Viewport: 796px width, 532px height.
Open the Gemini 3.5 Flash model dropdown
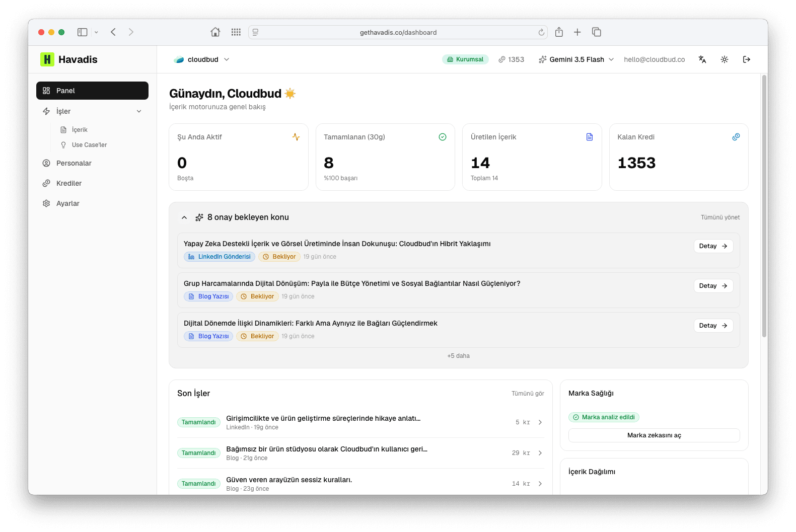[x=576, y=59]
